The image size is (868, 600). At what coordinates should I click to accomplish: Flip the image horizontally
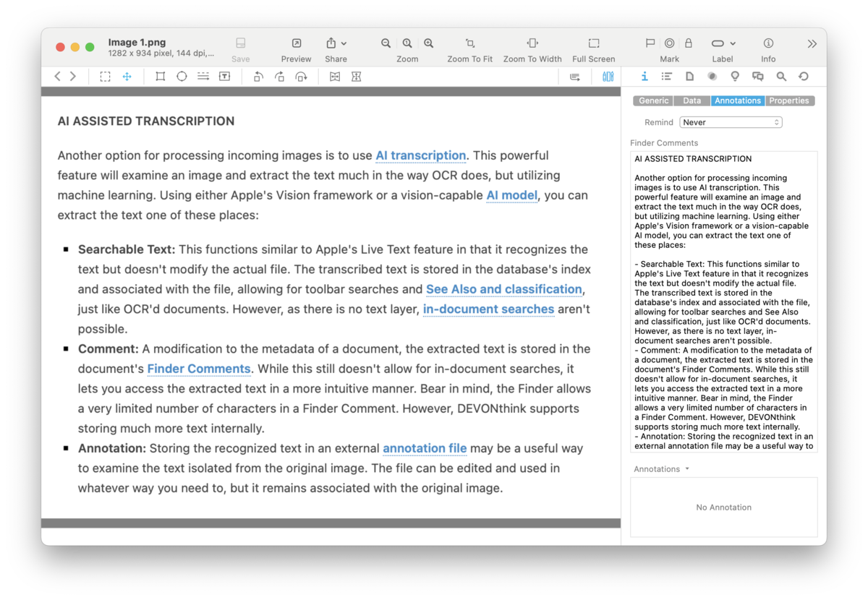[334, 77]
